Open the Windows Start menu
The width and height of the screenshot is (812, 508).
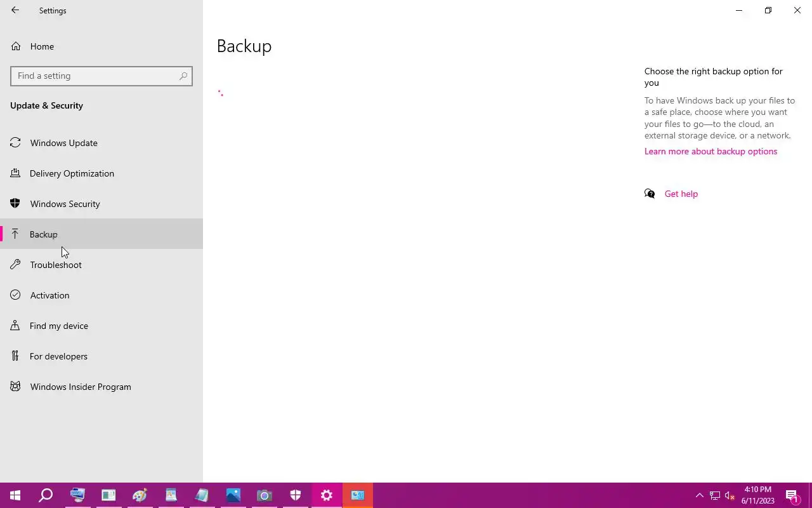click(x=15, y=495)
